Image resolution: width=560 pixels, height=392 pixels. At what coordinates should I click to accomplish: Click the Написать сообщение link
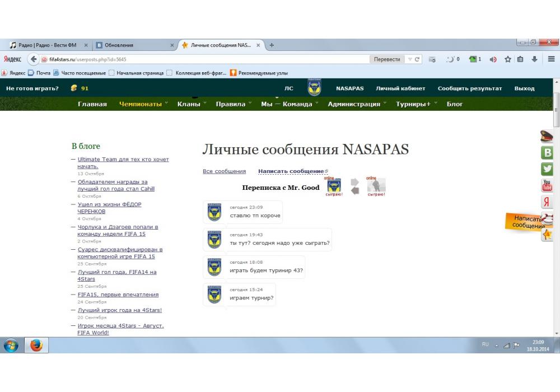(x=291, y=171)
